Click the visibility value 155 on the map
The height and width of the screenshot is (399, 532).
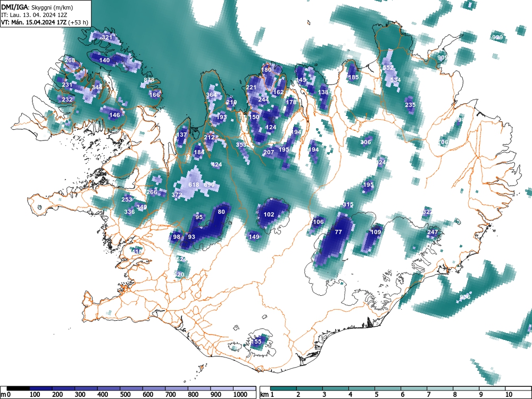(256, 342)
